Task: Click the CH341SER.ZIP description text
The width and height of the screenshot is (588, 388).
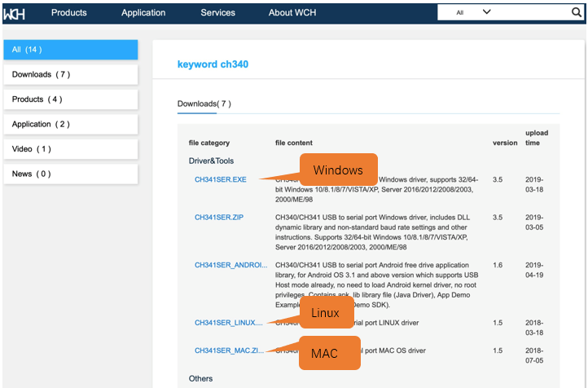Action: tap(372, 232)
